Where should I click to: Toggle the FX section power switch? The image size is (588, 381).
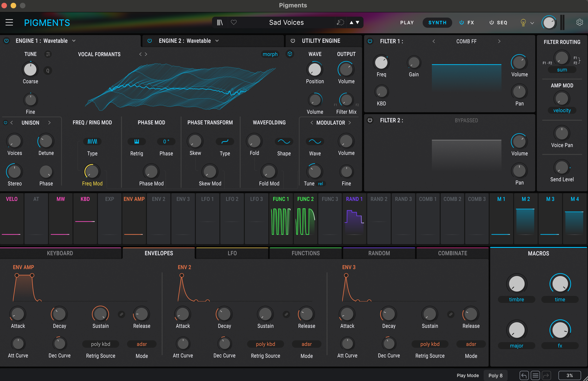click(x=461, y=22)
